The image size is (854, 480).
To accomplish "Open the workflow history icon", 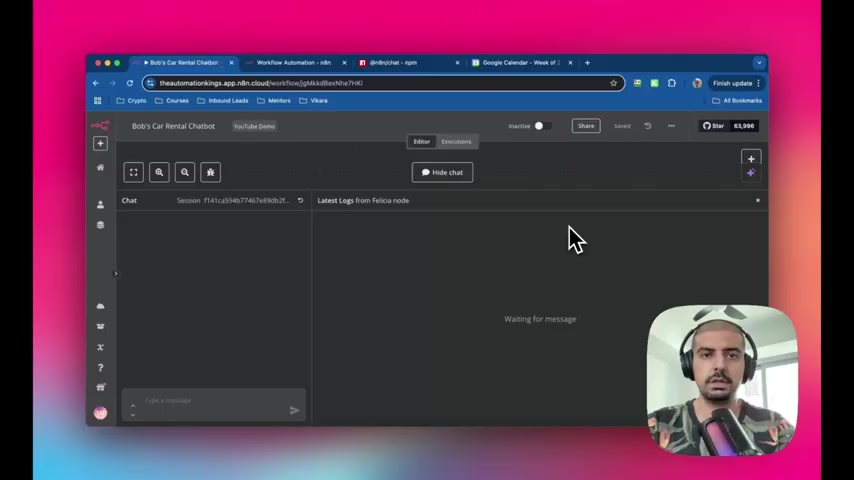I will (648, 126).
